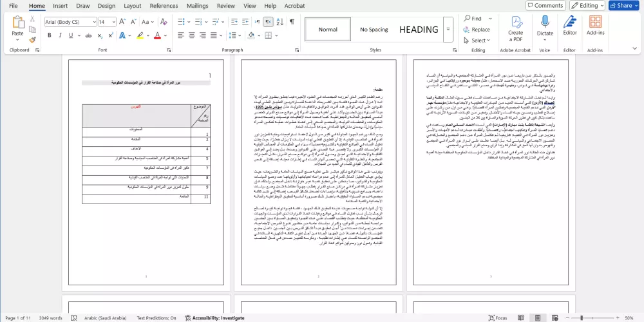Viewport: 644px width, 322px height.
Task: Click Find in Editing group
Action: 473,19
